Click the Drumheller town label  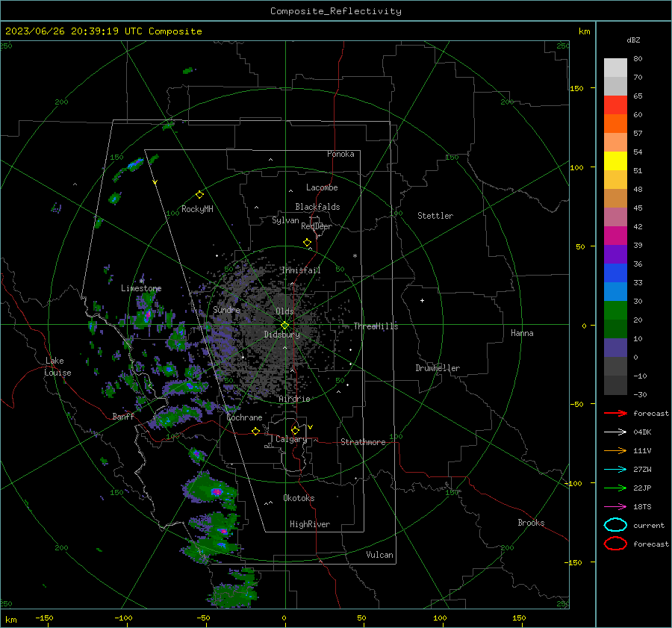[438, 368]
